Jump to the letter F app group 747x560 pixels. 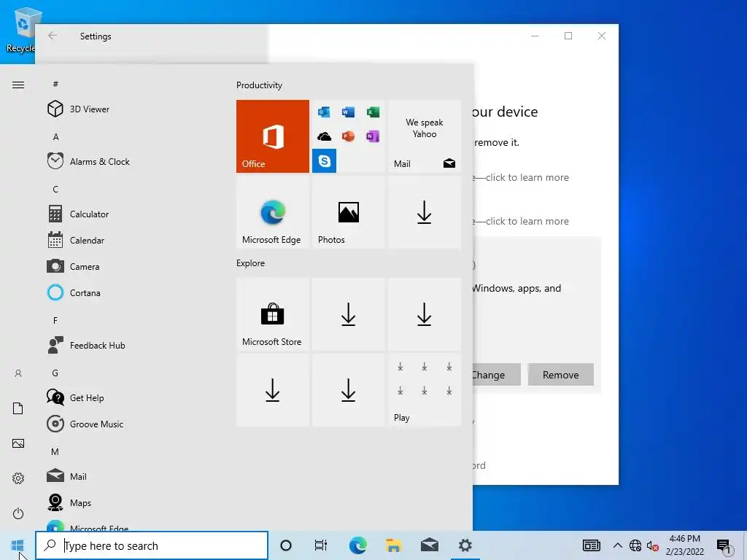55,321
